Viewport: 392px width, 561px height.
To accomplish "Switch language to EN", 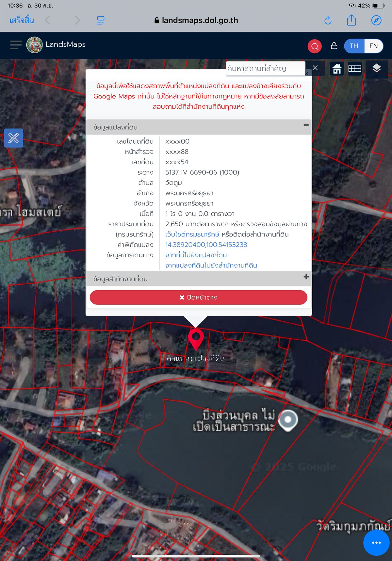I will pos(373,46).
